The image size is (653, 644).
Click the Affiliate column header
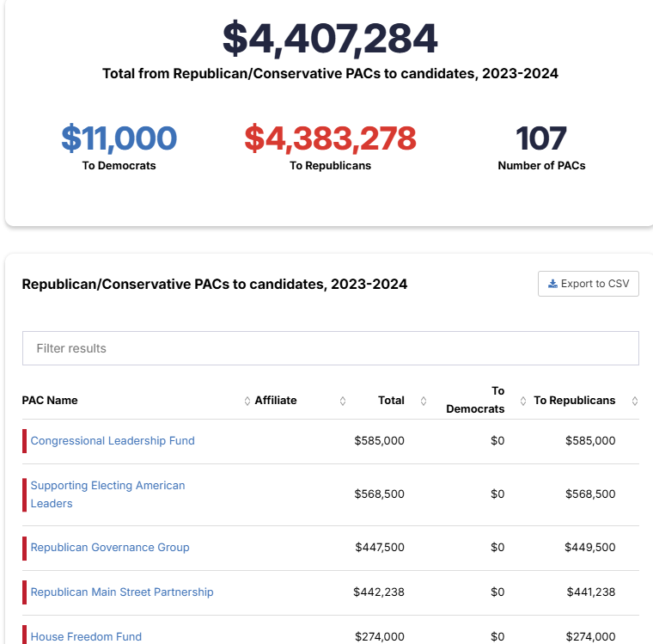click(x=276, y=400)
